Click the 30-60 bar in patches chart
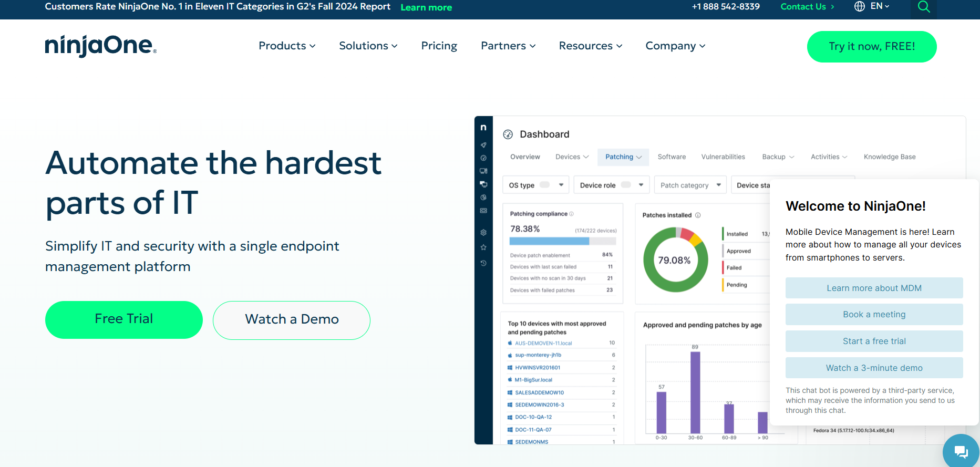 (695, 392)
